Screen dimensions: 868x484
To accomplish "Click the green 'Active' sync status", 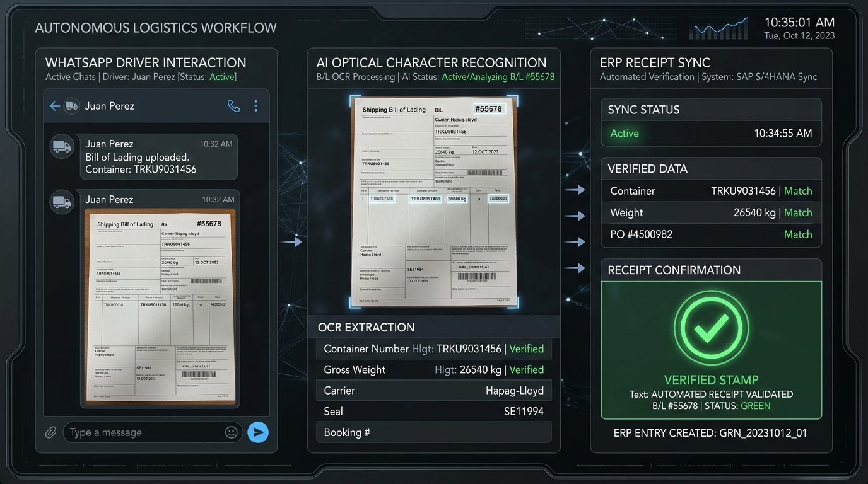I will [625, 134].
